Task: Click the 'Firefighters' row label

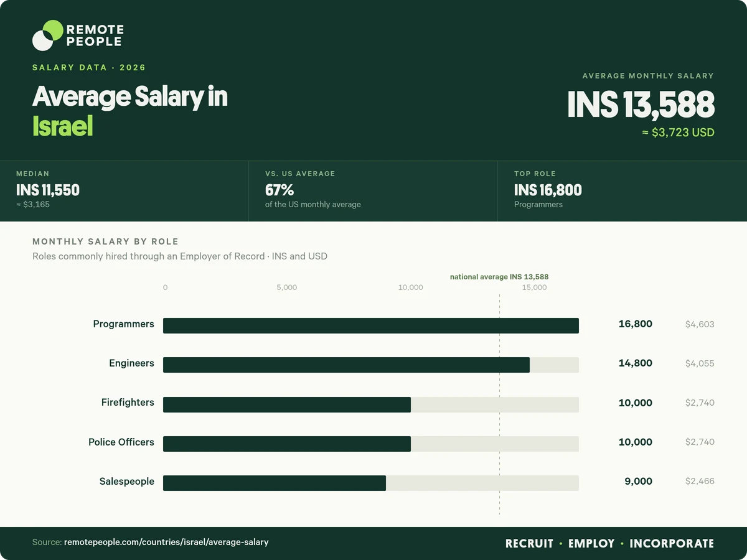Action: tap(128, 403)
